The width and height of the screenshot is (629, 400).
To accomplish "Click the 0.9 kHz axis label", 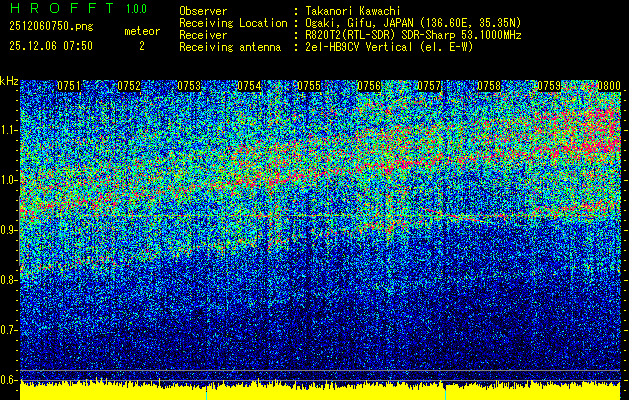I will [x=9, y=230].
